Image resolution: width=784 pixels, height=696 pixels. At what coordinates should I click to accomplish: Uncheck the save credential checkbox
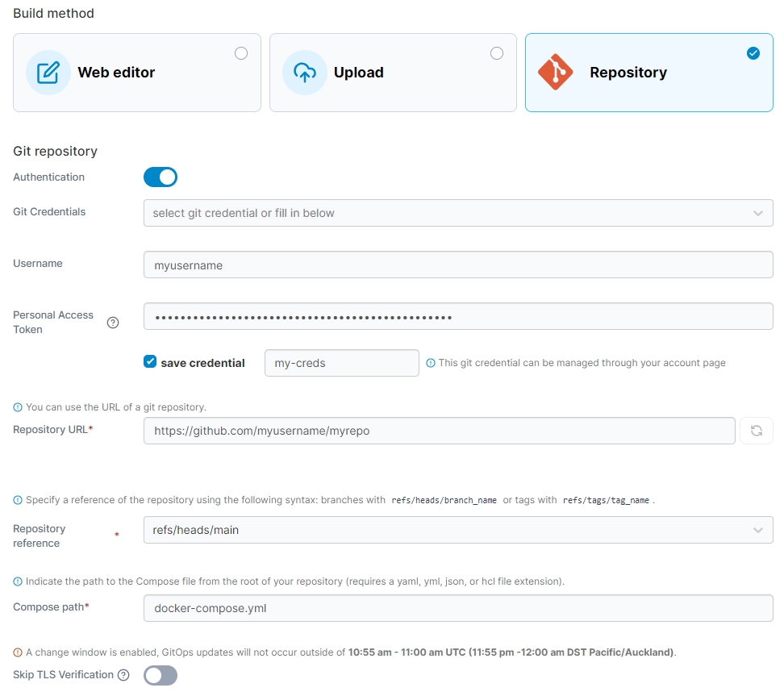click(x=150, y=362)
